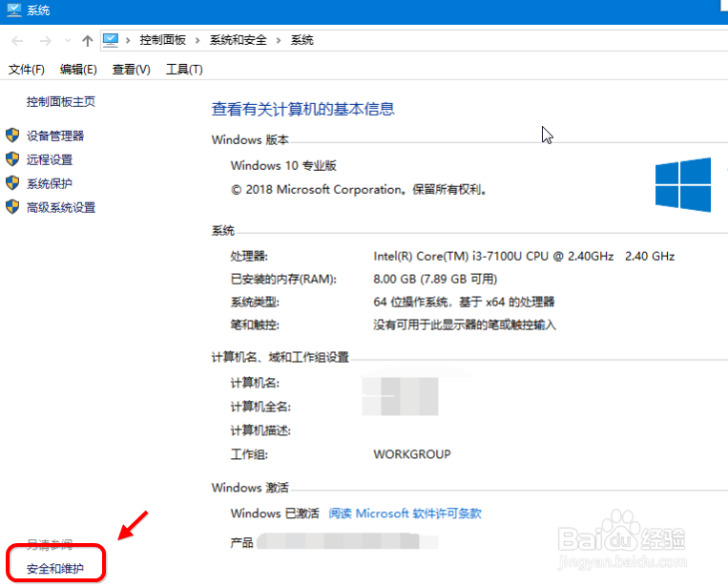Screen dimensions: 728x587
Task: Click the Back navigation arrow
Action: click(x=17, y=41)
